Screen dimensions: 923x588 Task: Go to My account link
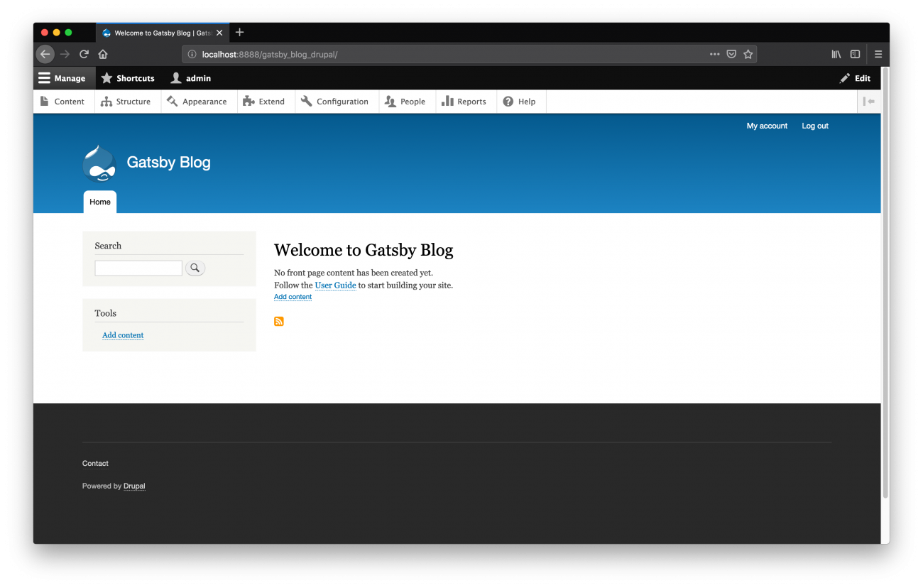click(767, 126)
